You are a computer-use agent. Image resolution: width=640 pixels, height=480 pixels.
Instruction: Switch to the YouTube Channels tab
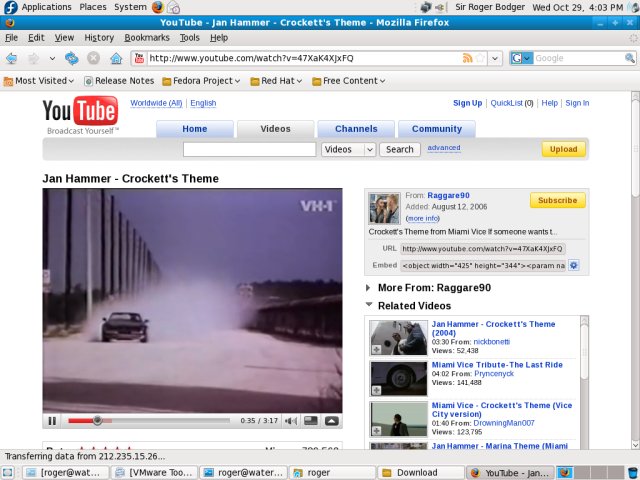pos(356,129)
